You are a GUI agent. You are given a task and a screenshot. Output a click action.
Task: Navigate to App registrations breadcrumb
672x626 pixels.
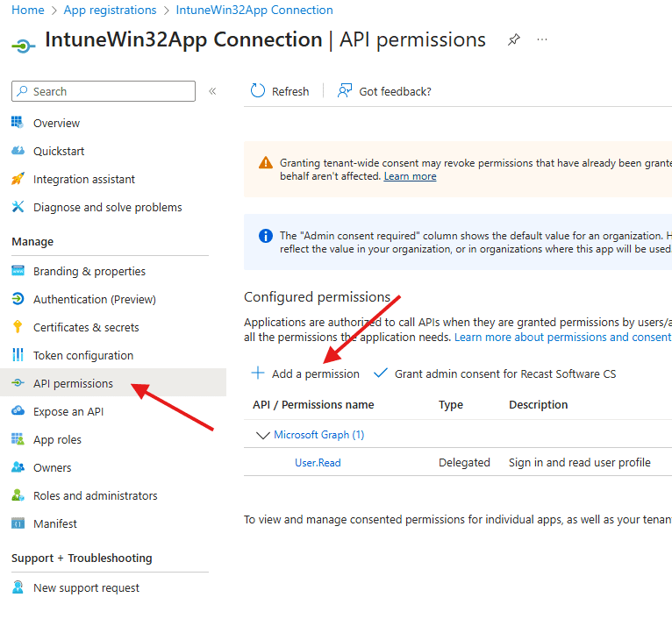[x=110, y=11]
